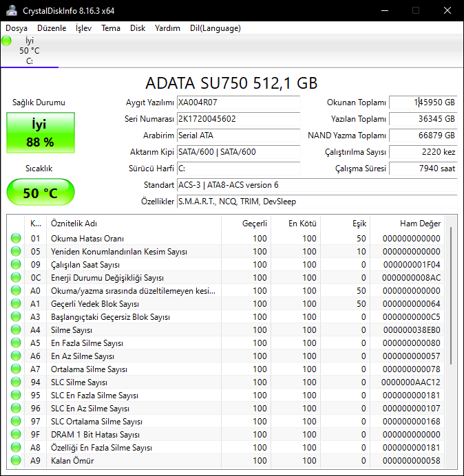Screen dimensions: 464x476
Task: Click the status icon for attribute A6
Action: point(16,356)
